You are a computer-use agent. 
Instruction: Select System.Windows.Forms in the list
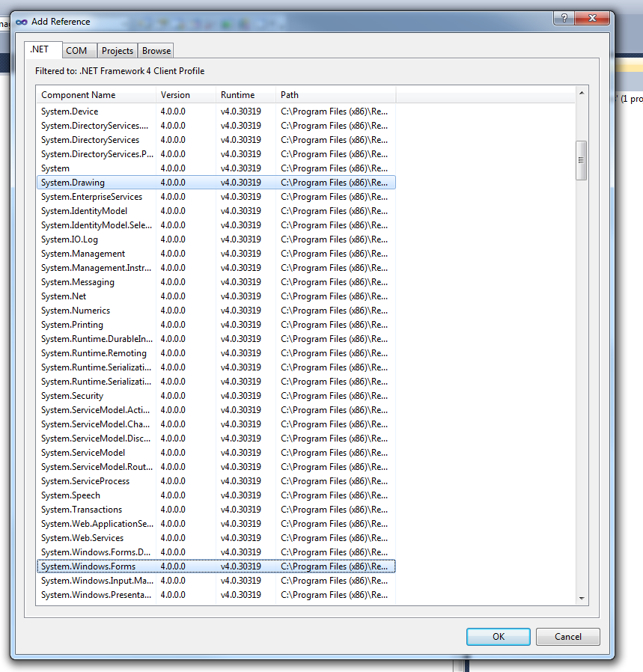(x=88, y=566)
